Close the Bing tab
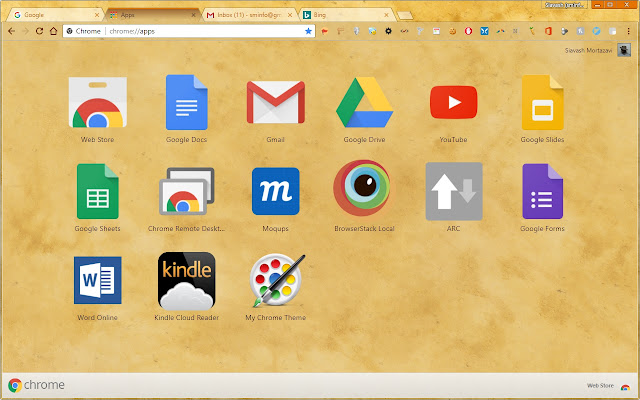The width and height of the screenshot is (640, 400). tap(386, 15)
